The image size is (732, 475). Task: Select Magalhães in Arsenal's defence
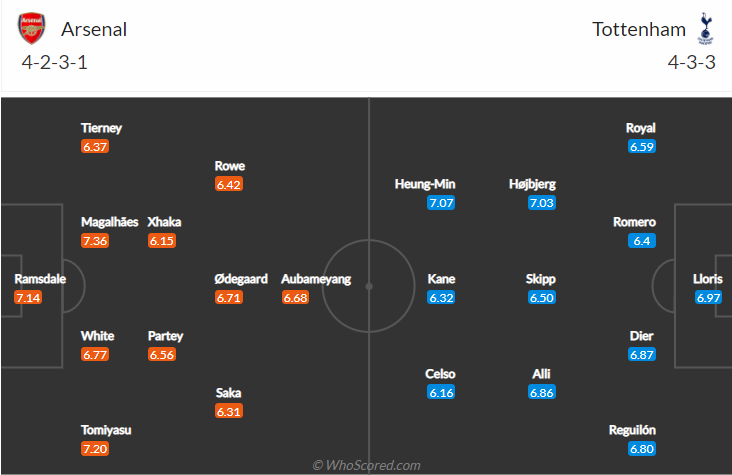pos(110,222)
